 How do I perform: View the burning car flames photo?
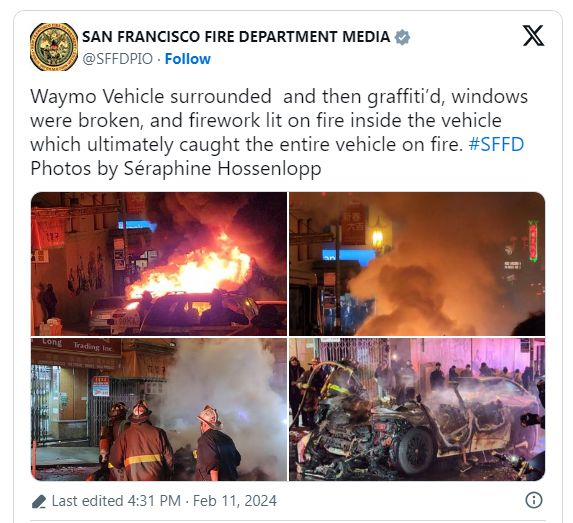[159, 264]
